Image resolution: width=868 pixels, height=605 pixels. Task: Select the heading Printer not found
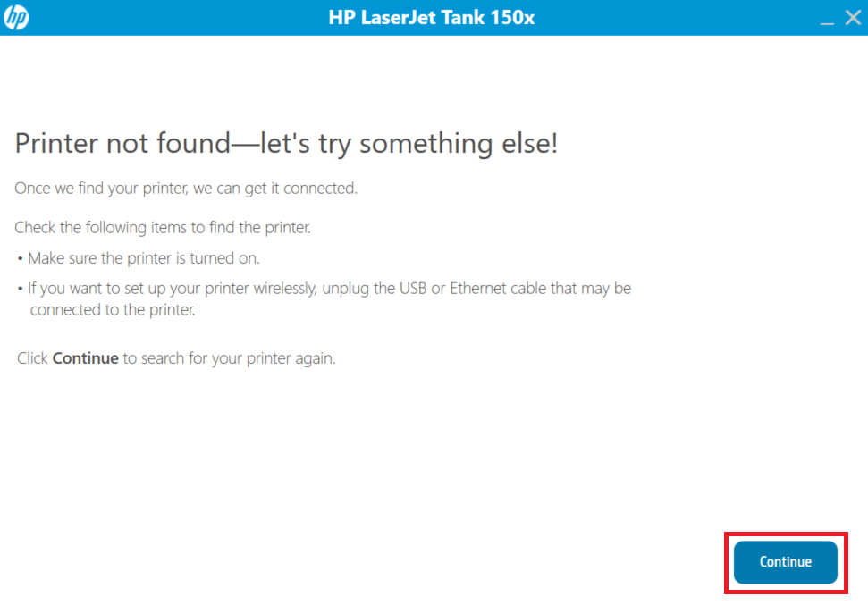285,142
